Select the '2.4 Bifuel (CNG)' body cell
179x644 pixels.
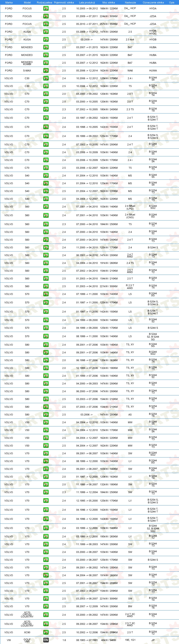coord(130,216)
